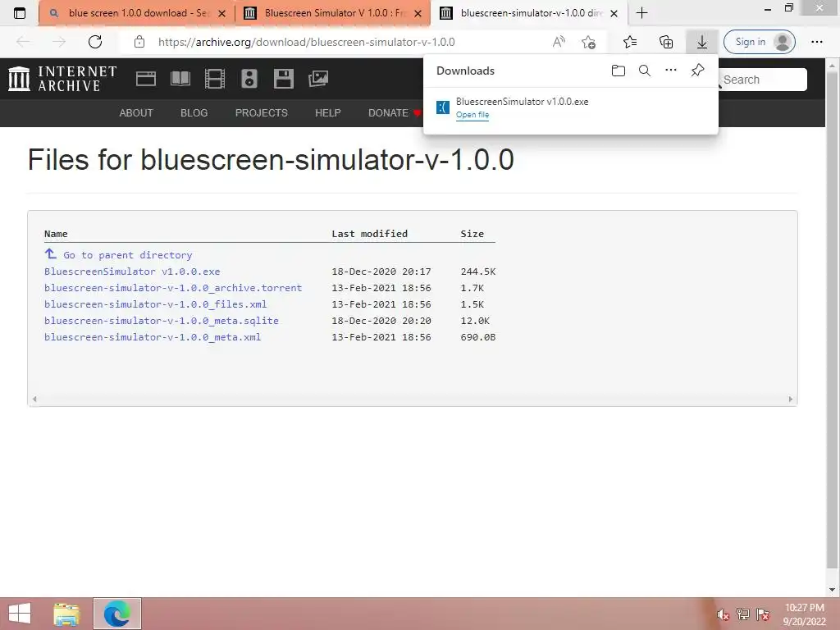The height and width of the screenshot is (630, 840).
Task: Toggle the Downloads toolbar button
Action: click(x=702, y=42)
